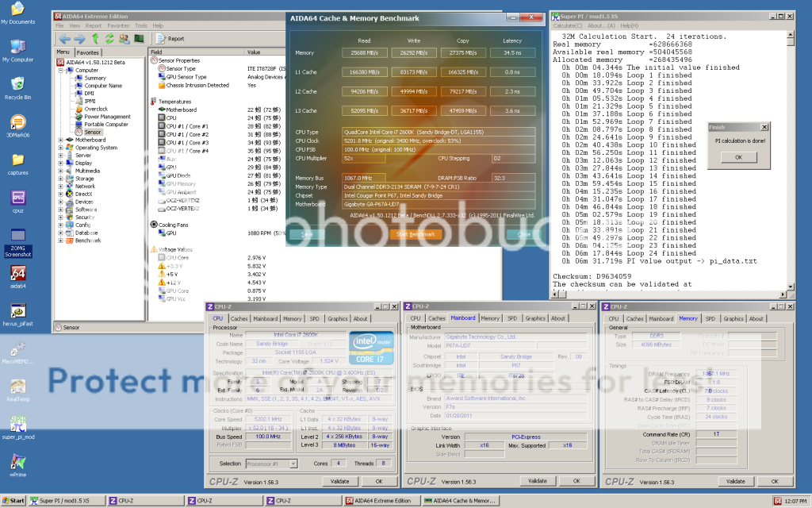The image size is (812, 508).
Task: Launch cpuz from the desktop icon
Action: point(17,202)
